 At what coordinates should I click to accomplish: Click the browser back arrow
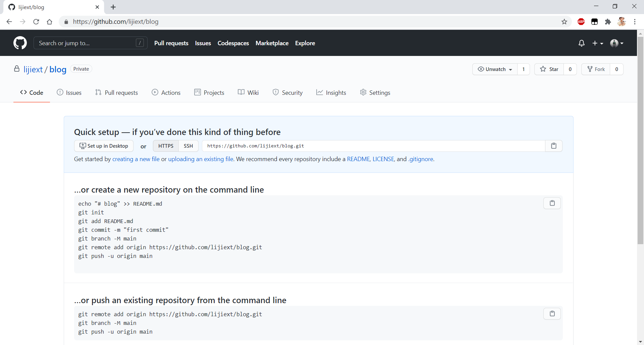[x=9, y=22]
